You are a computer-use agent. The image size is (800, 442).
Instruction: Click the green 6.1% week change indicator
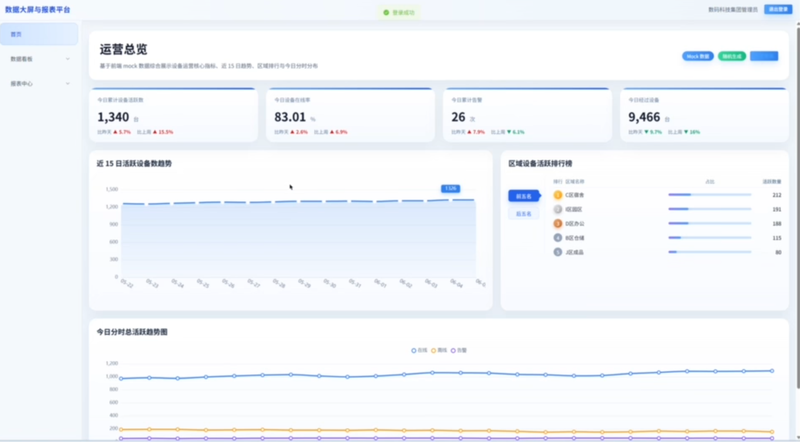click(516, 132)
